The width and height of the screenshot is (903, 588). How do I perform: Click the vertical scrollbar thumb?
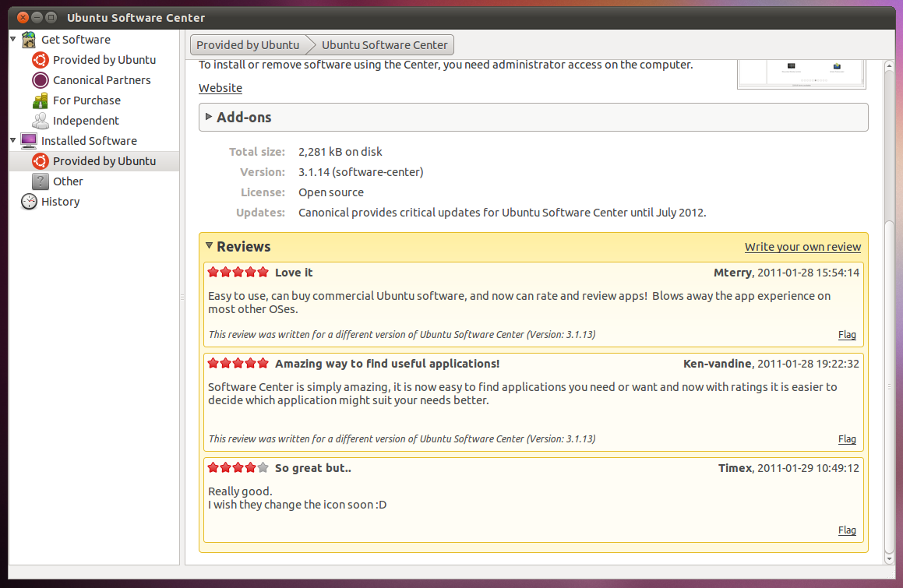pos(889,386)
